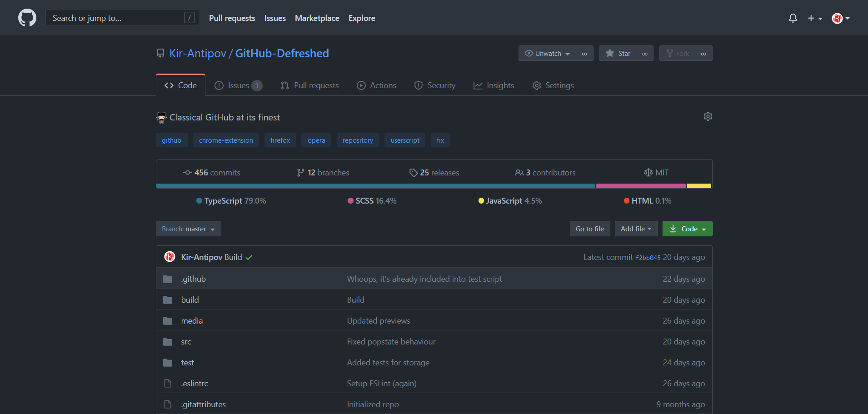Open commit message 'Added tests for storage'
The width and height of the screenshot is (868, 414).
(x=388, y=363)
